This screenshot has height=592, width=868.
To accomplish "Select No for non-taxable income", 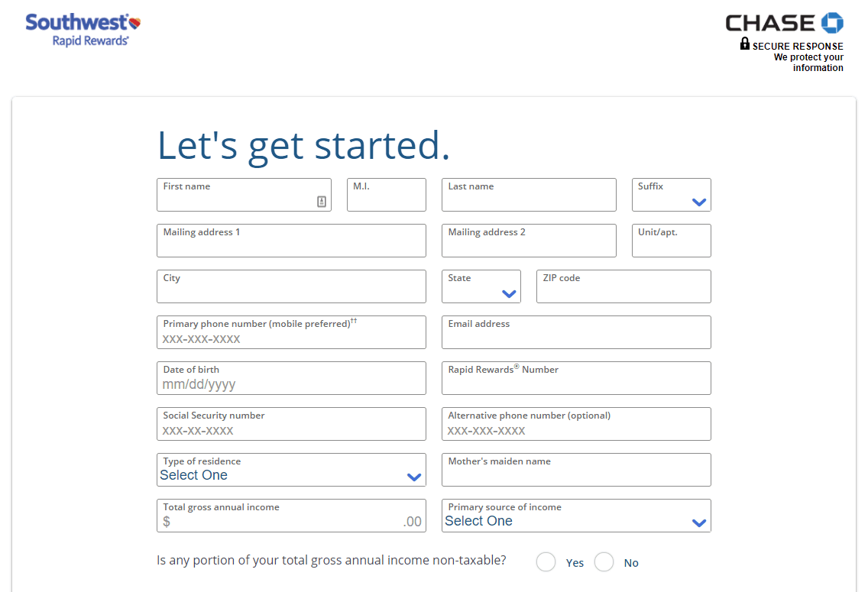I will tap(604, 562).
